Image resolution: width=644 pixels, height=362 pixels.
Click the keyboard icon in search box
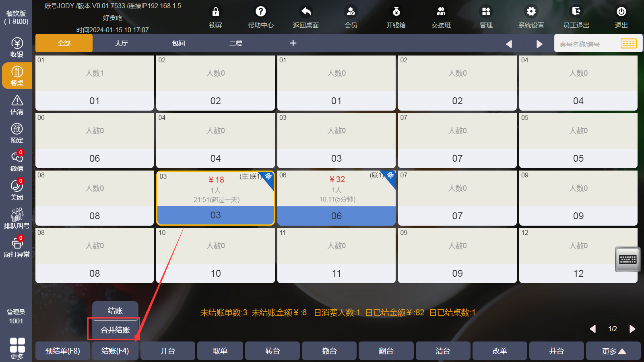pyautogui.click(x=628, y=43)
